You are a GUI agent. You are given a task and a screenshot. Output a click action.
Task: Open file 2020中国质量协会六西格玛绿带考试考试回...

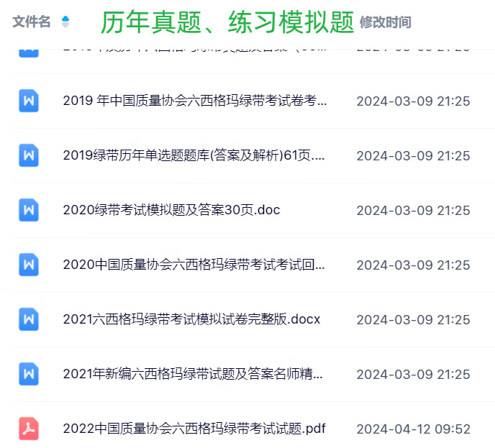pos(194,265)
